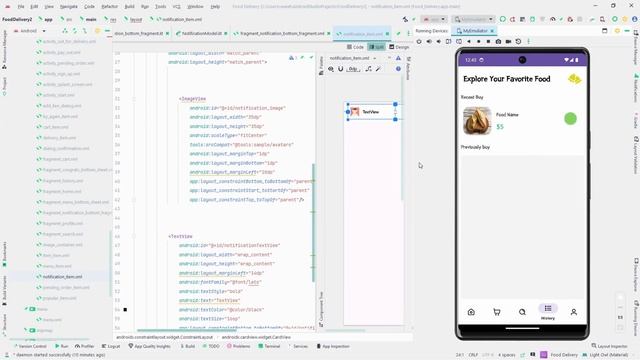Open the Terminal tool window

[269, 346]
